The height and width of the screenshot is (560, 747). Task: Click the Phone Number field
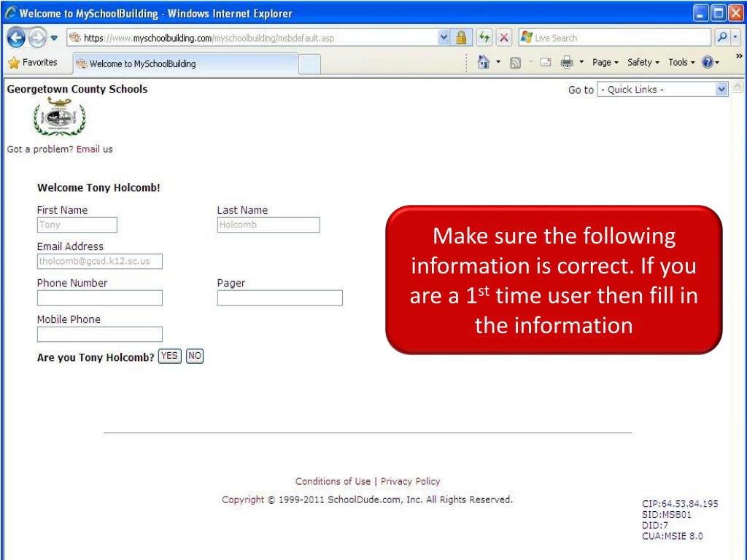coord(99,297)
